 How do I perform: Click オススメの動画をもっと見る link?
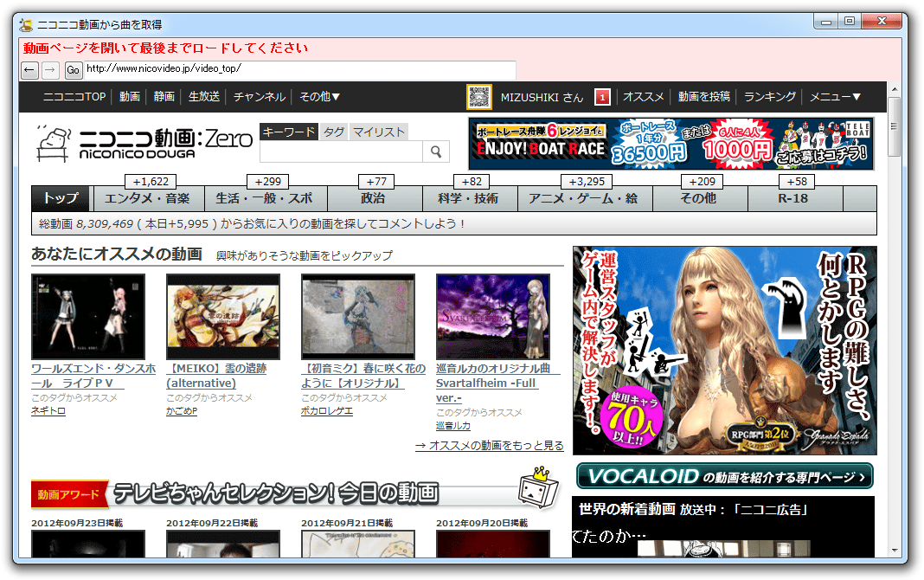489,446
